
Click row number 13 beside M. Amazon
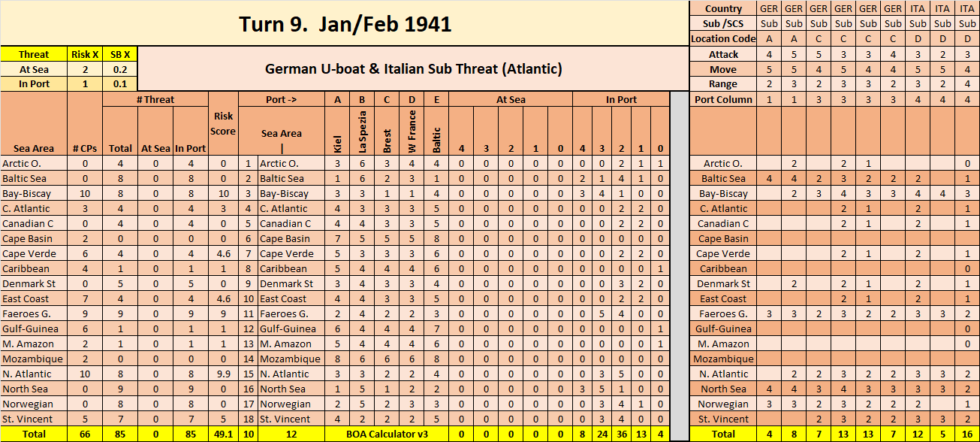(x=248, y=344)
